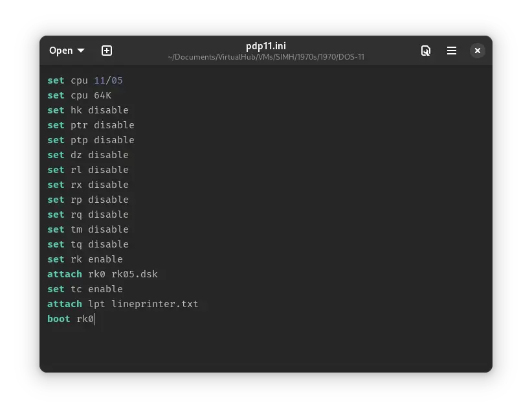Image resolution: width=532 pixels, height=416 pixels.
Task: Select the word 'disable' after 'set hk'
Action: click(108, 110)
